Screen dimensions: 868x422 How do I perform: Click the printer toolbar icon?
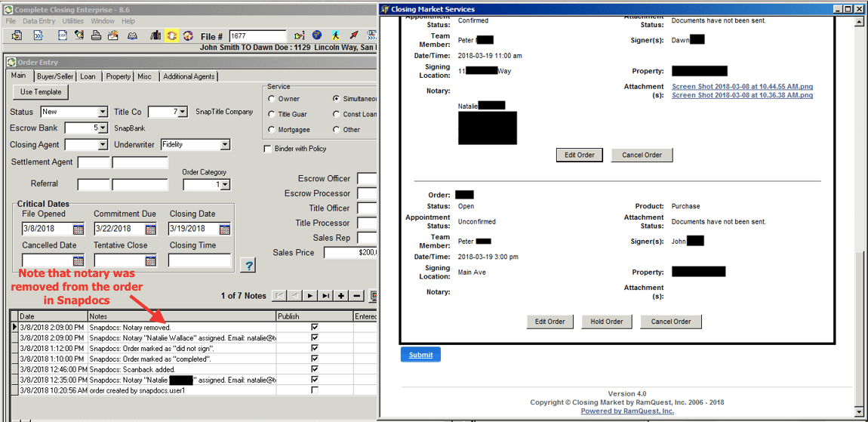coord(96,36)
